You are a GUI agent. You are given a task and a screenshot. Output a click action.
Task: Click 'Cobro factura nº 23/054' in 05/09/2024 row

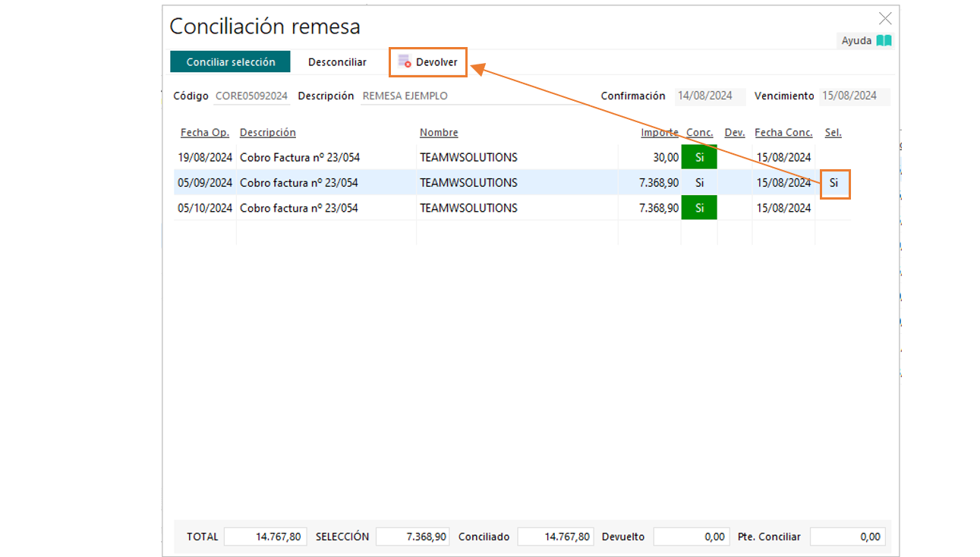coord(298,183)
